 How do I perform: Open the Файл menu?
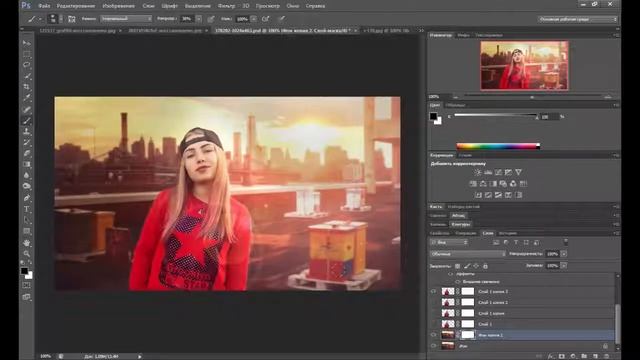[x=44, y=6]
